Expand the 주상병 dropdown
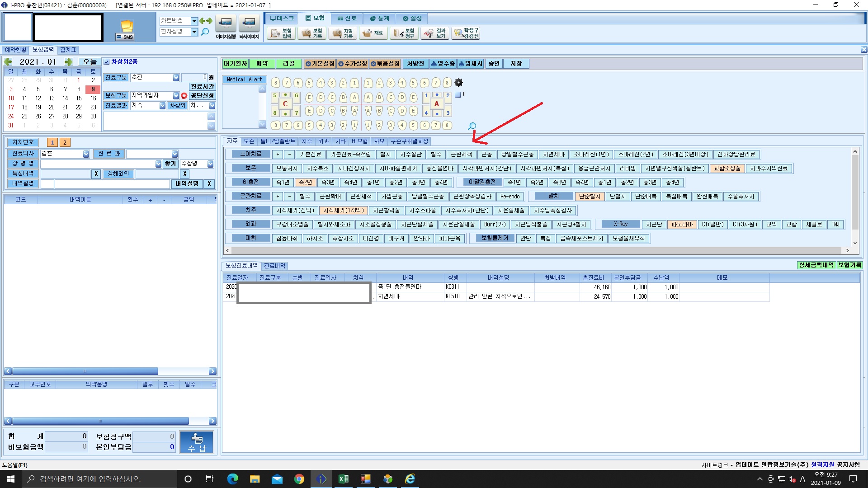Image resolution: width=868 pixels, height=488 pixels. [x=210, y=164]
